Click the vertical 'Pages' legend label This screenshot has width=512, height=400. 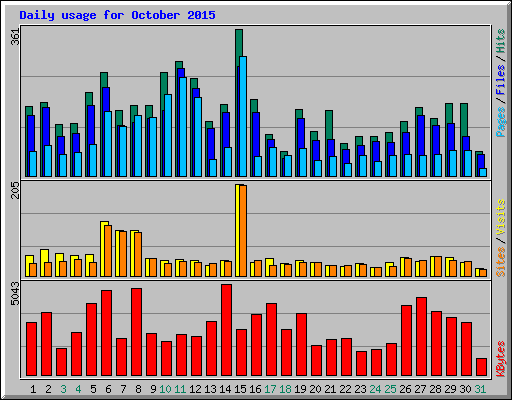pos(500,122)
